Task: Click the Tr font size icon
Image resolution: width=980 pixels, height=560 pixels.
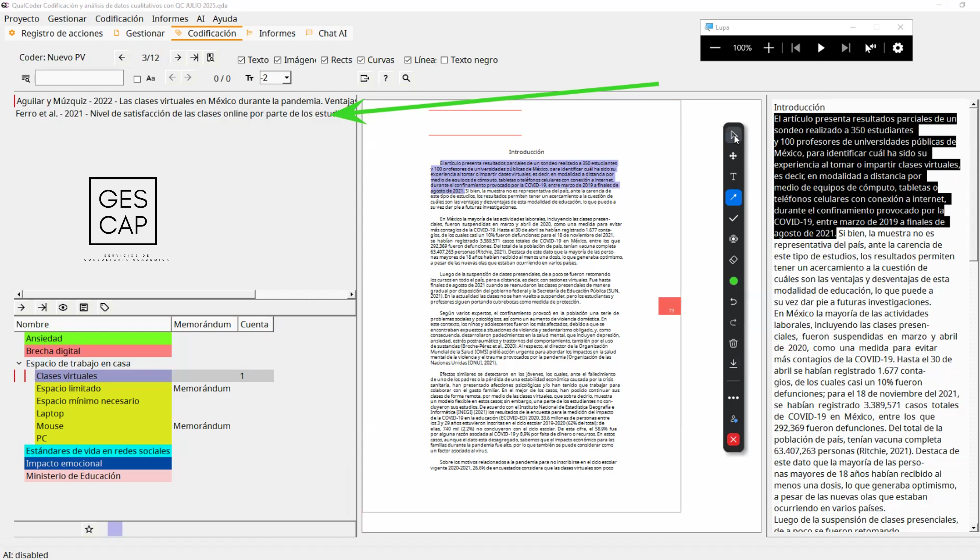Action: tap(249, 78)
